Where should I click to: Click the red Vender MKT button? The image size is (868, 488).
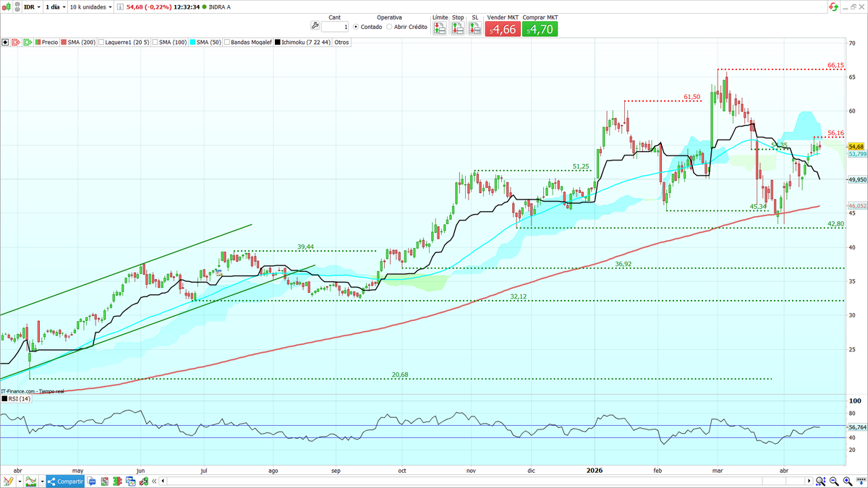pos(502,29)
